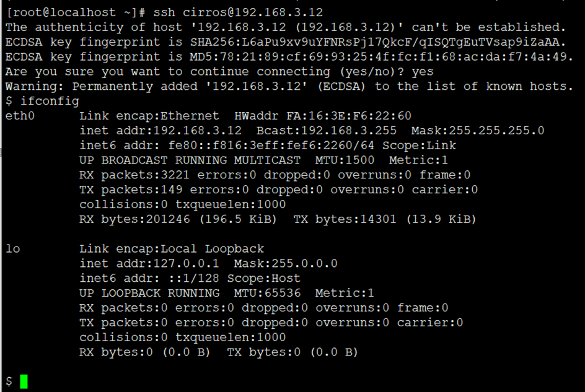
Task: Click TX packets:149 text
Action: [131, 189]
